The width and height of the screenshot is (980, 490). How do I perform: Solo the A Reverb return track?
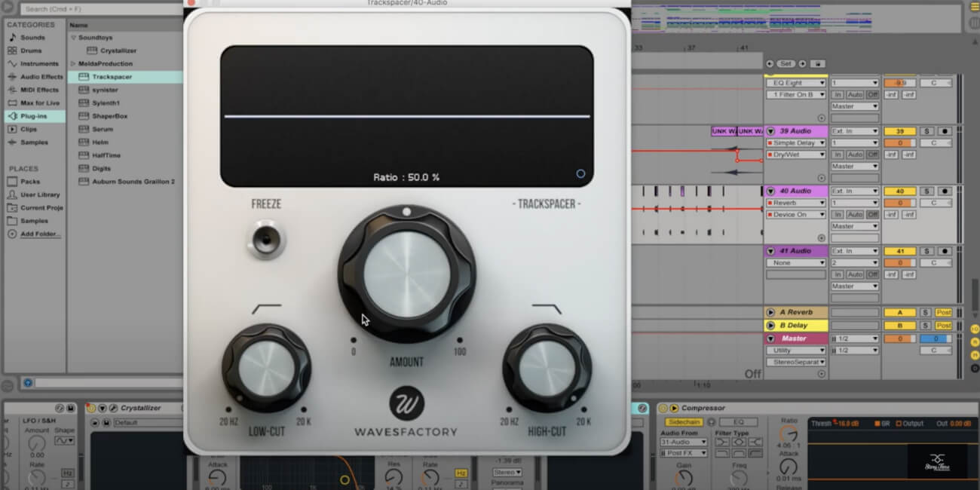(927, 312)
